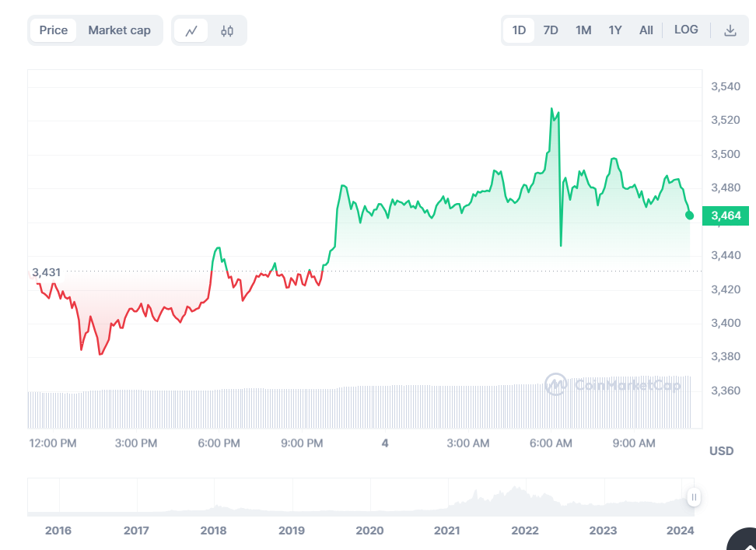Download chart data via download icon

coord(730,30)
